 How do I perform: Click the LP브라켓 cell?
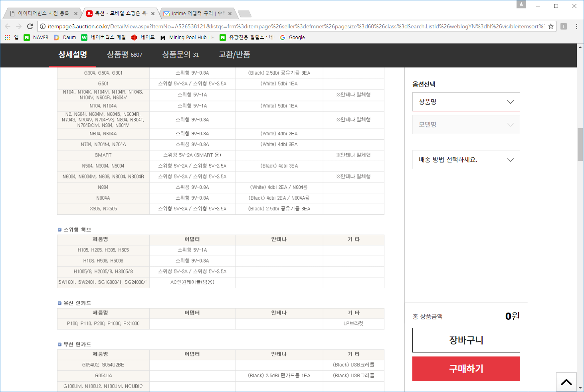click(354, 324)
